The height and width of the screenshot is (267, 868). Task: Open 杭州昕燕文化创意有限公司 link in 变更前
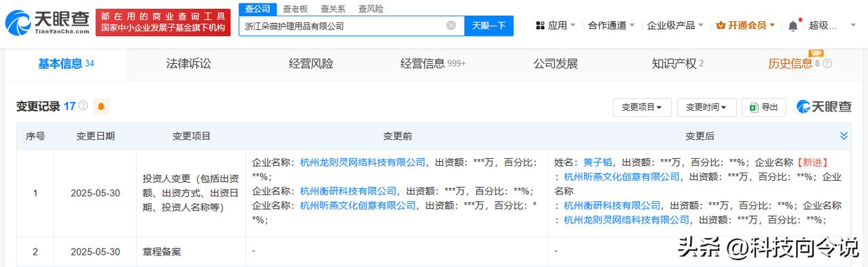point(358,205)
